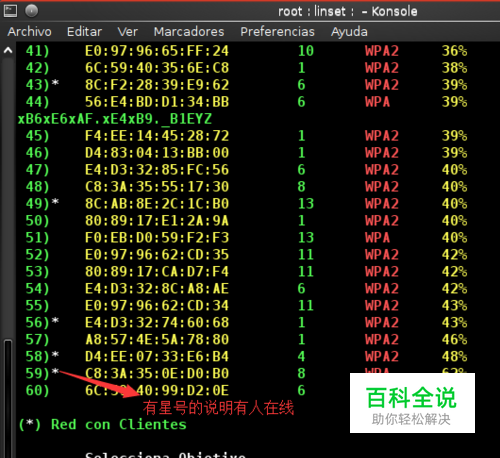Click the Konsole terminal icon in title bar
500x458 pixels.
(10, 11)
